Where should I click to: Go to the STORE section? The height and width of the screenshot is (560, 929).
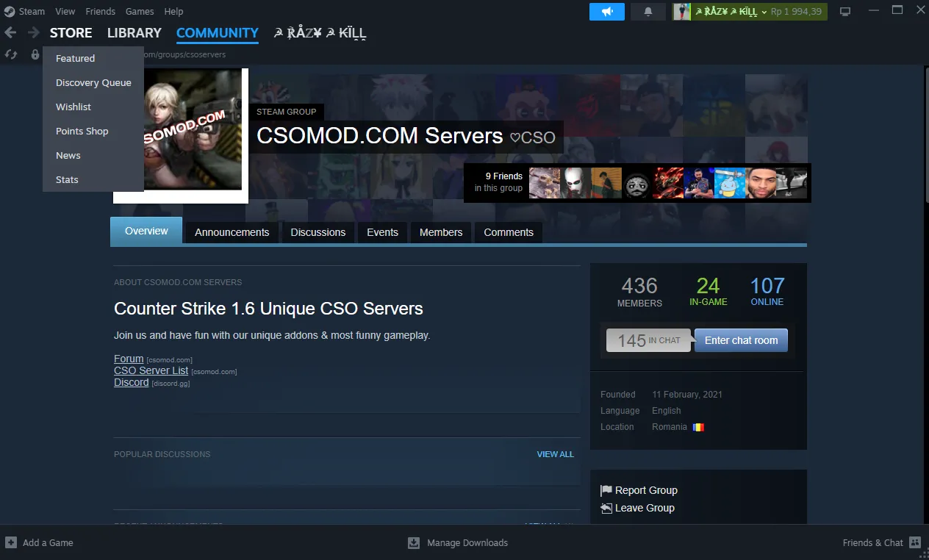[71, 32]
